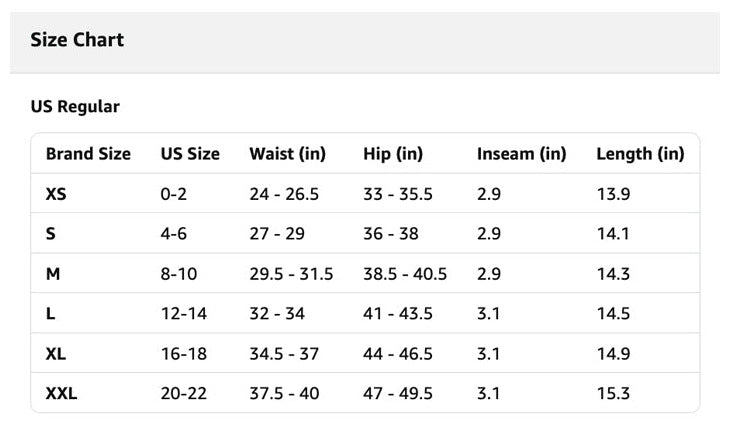Select the L brand size cell

50,314
